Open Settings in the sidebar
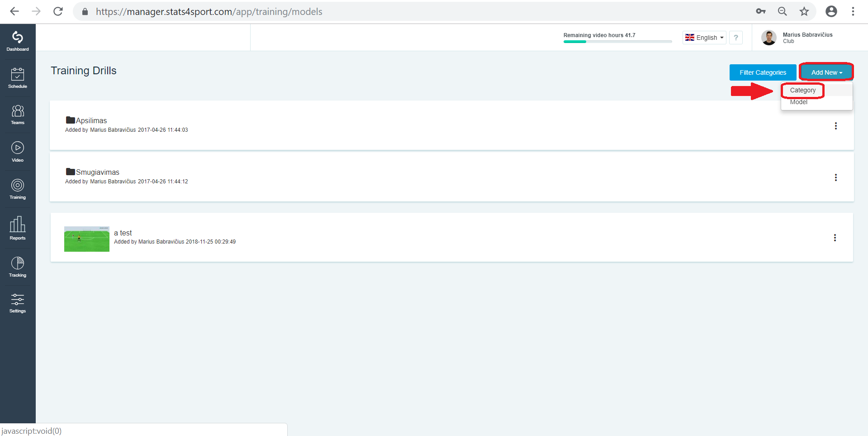 click(x=18, y=303)
